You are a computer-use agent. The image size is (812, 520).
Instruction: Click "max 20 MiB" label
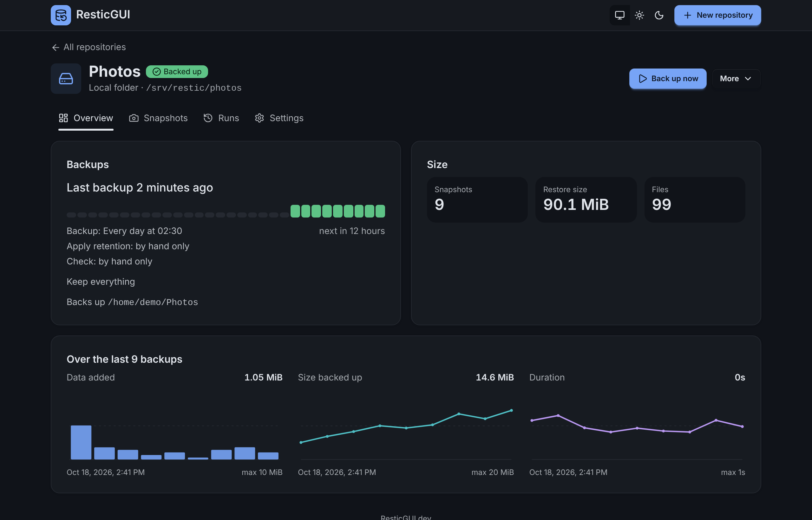[493, 472]
